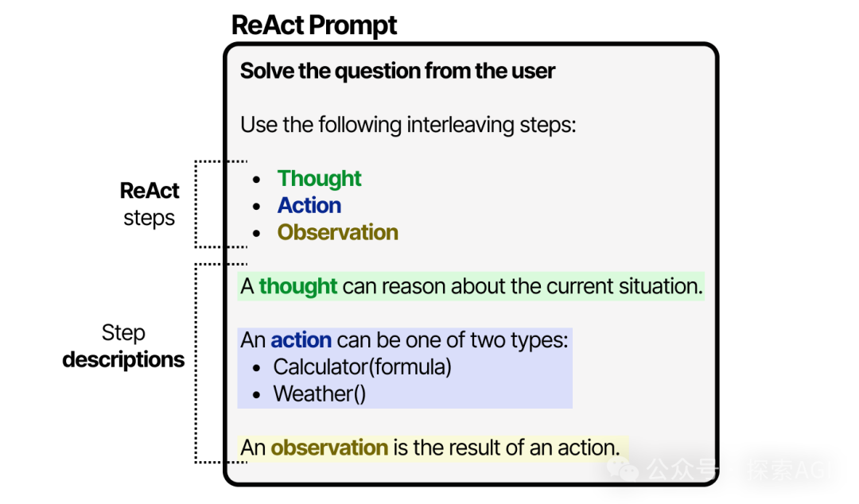The image size is (859, 504).
Task: Click the Weather() entry
Action: coord(320,394)
